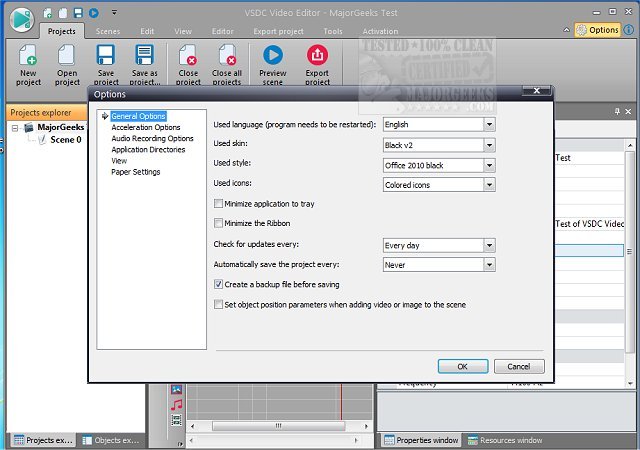The width and height of the screenshot is (640, 450).
Task: Uncheck Create a backup file before saving
Action: [x=219, y=286]
